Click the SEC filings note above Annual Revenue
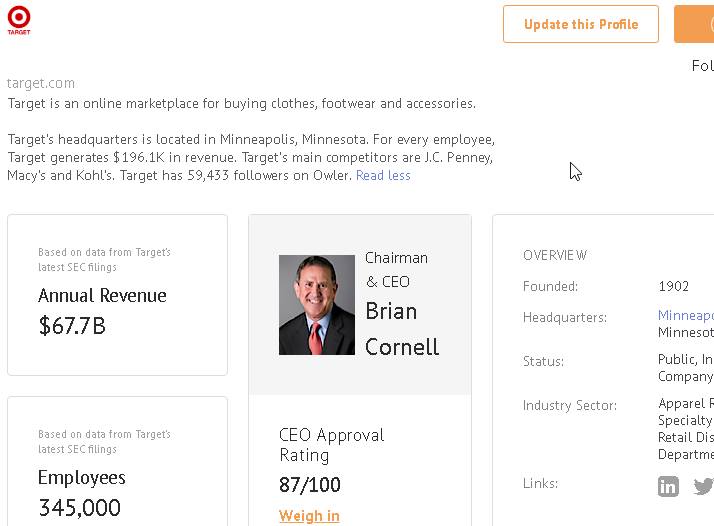The width and height of the screenshot is (714, 526). pyautogui.click(x=104, y=260)
